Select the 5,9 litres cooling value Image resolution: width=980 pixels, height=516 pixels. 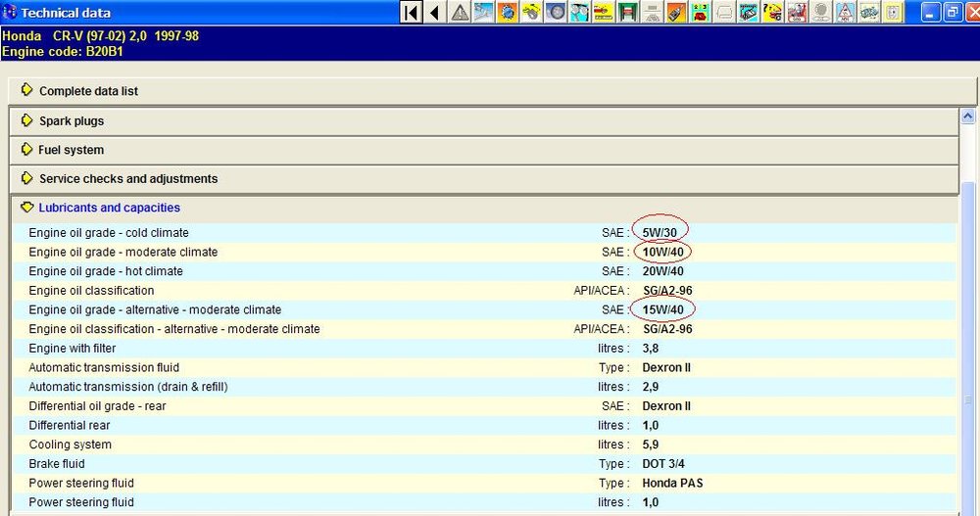click(x=650, y=445)
